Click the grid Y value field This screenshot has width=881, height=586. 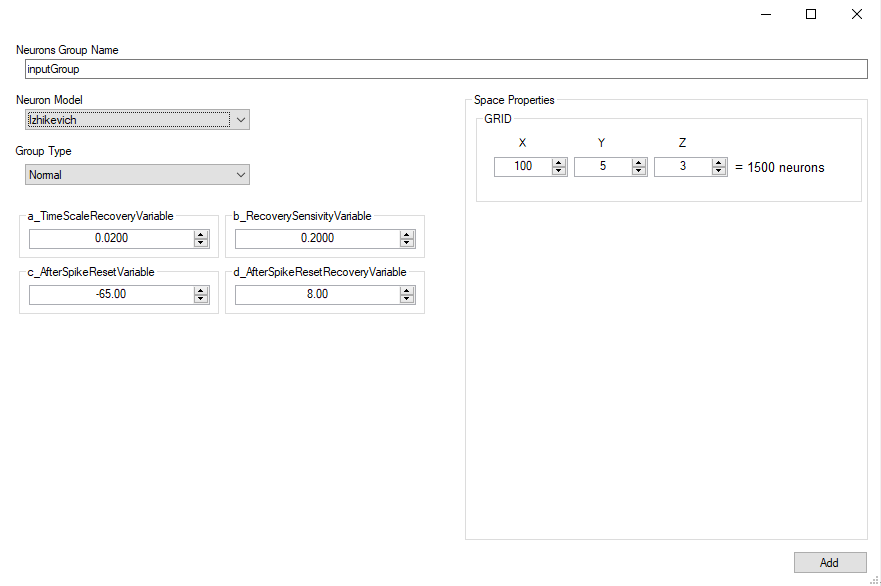tap(603, 167)
